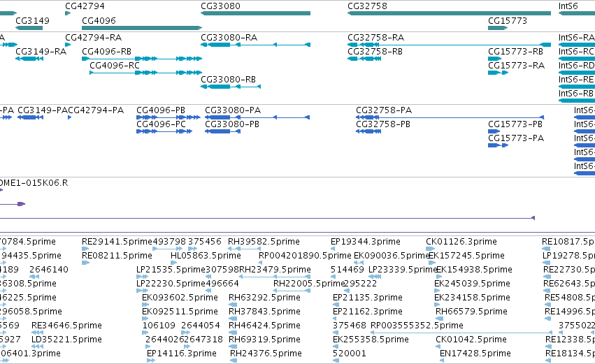Select EST label 375456

pyautogui.click(x=205, y=242)
